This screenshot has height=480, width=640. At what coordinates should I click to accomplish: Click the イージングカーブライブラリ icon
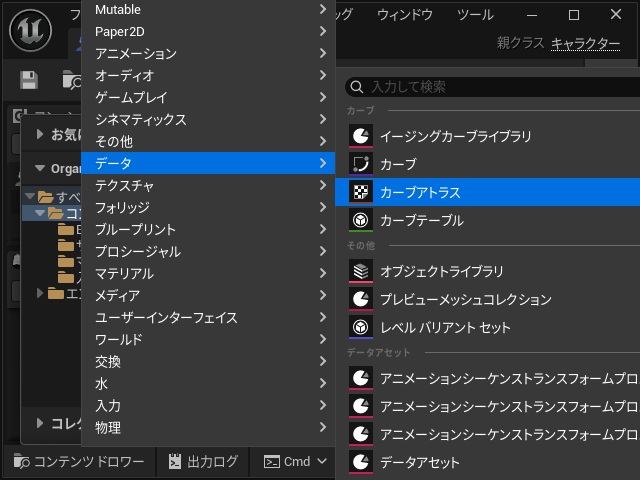tap(361, 136)
